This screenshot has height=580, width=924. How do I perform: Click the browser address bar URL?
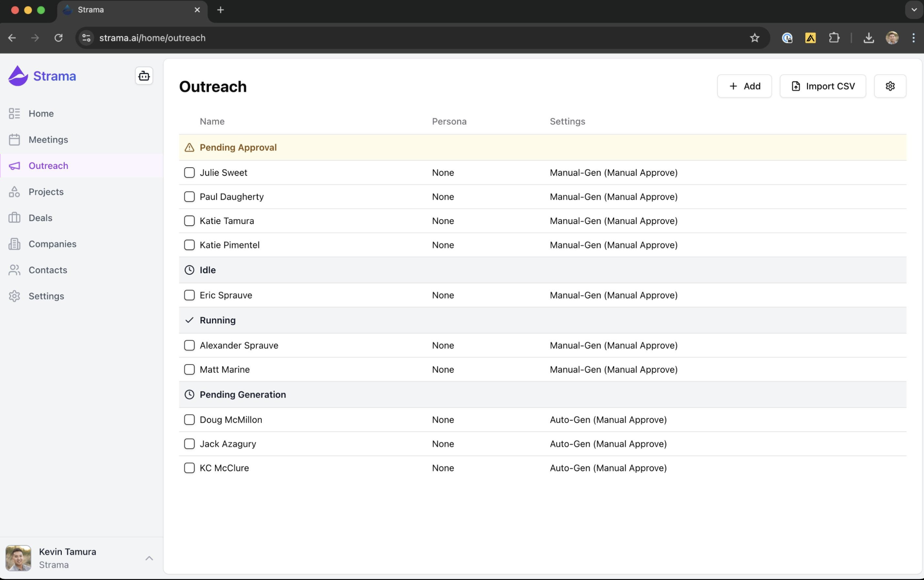[x=152, y=38]
